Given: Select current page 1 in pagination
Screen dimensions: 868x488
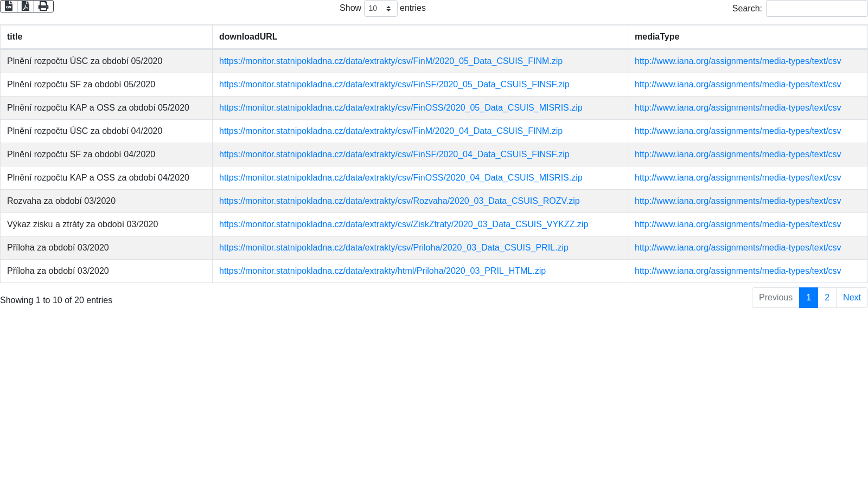Looking at the screenshot, I should click(808, 298).
